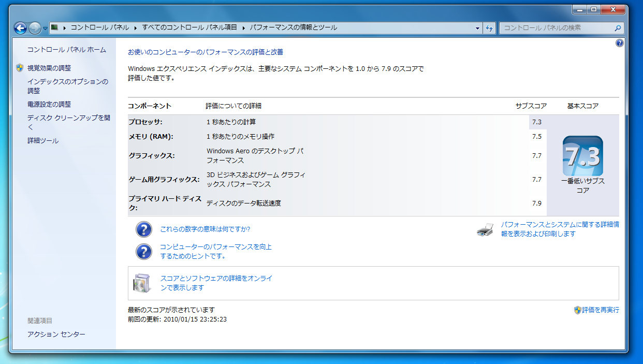Click ディスクのデータ転送速度 description text
The height and width of the screenshot is (364, 643).
pos(244,203)
